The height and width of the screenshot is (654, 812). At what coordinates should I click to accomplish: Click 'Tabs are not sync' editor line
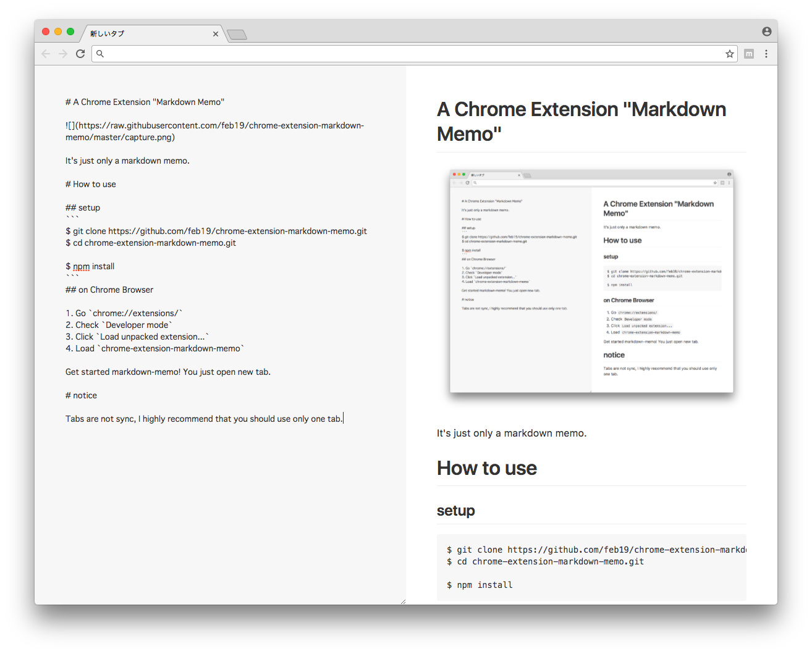[x=204, y=419]
